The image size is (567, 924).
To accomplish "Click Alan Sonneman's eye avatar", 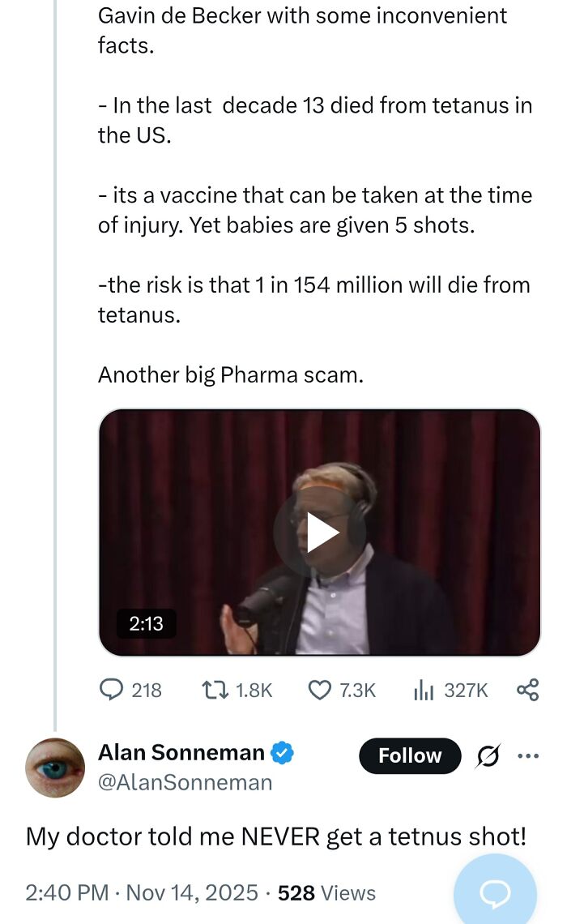I will tap(54, 766).
